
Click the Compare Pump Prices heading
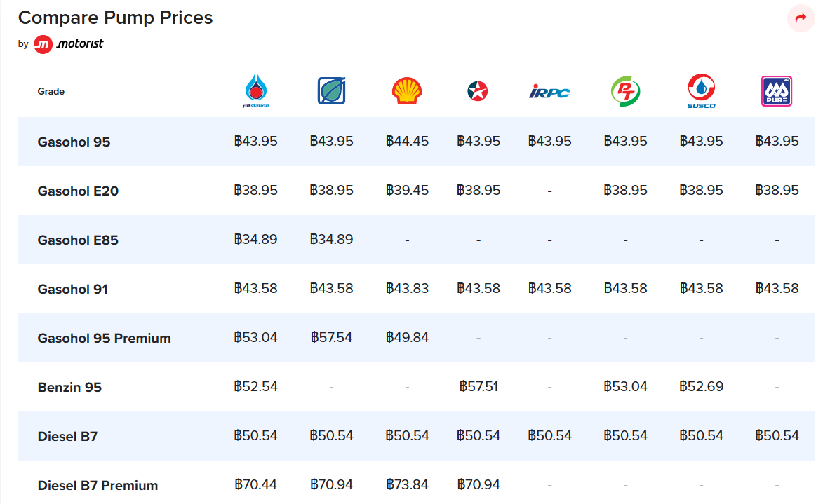[x=115, y=18]
